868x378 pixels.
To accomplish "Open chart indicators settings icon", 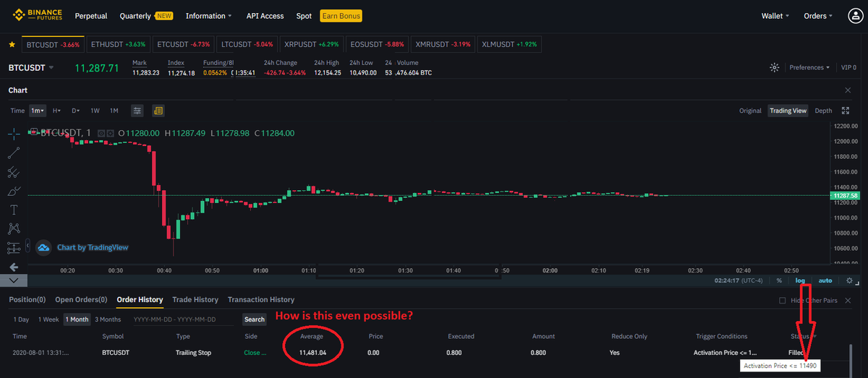I will [x=137, y=111].
